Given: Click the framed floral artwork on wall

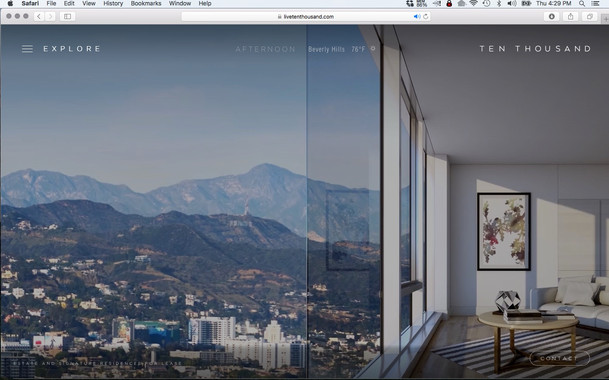Looking at the screenshot, I should [x=504, y=231].
